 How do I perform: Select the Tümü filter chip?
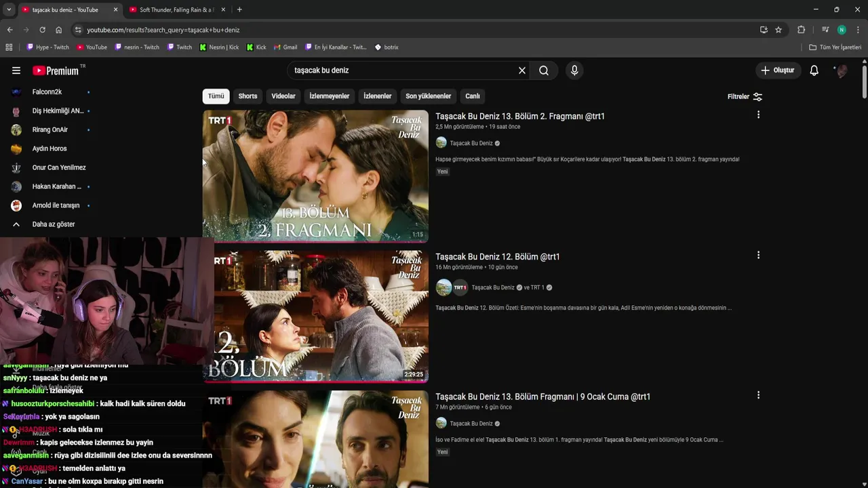click(x=216, y=96)
